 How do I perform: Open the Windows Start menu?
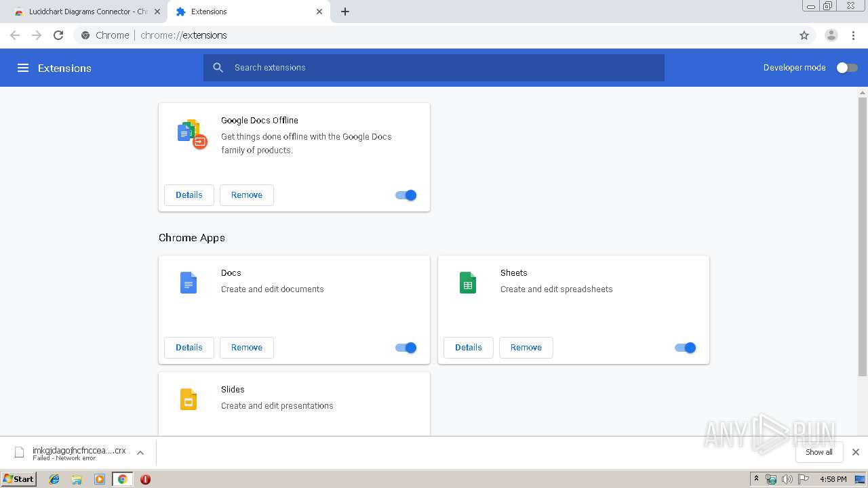[19, 479]
